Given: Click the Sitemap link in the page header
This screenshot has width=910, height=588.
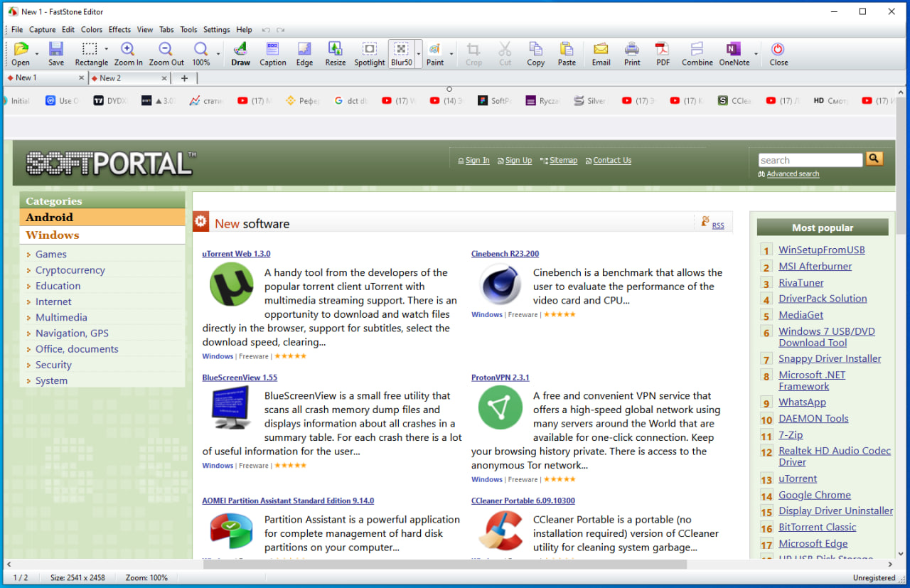Looking at the screenshot, I should pyautogui.click(x=563, y=161).
